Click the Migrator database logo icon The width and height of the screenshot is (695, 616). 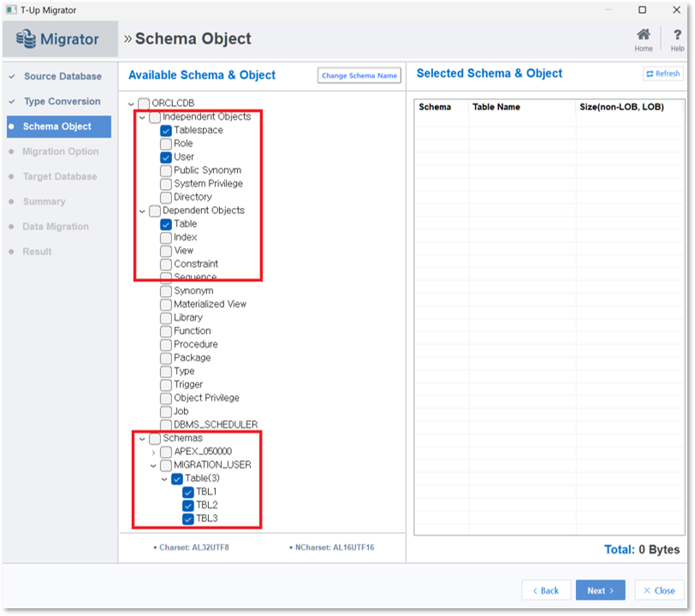pyautogui.click(x=27, y=39)
